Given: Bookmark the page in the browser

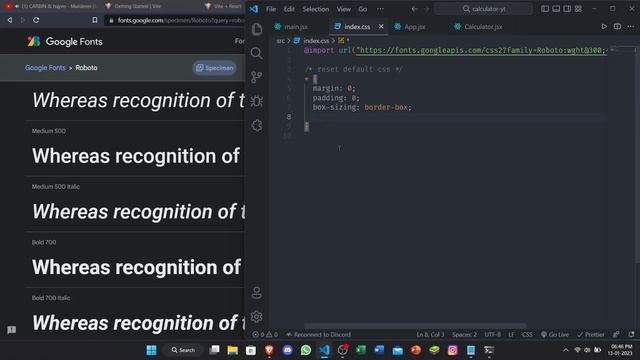Looking at the screenshot, I should (95, 20).
